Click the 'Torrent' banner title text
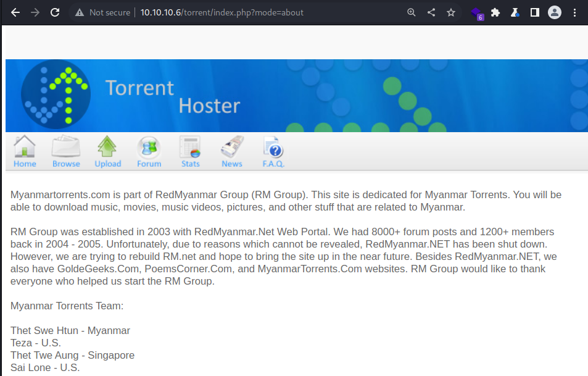The height and width of the screenshot is (376, 588). (x=139, y=88)
